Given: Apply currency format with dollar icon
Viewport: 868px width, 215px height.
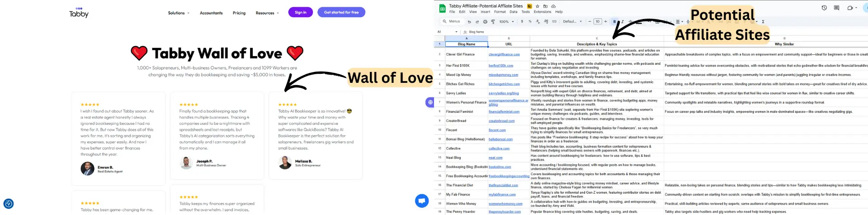Looking at the screenshot, I should pos(522,21).
